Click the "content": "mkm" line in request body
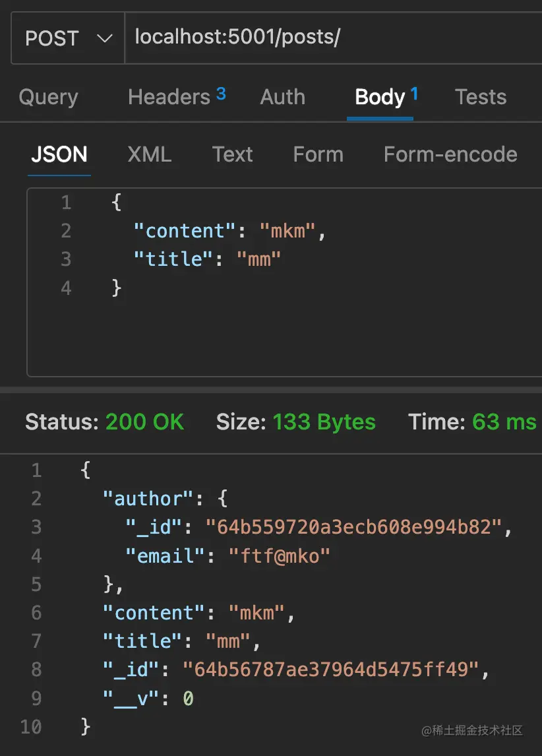 coord(229,231)
